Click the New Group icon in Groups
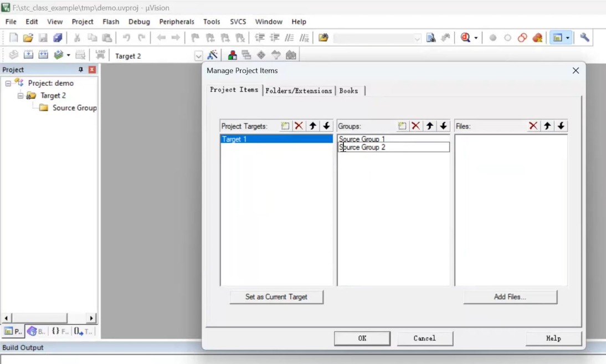This screenshot has height=364, width=606. 402,126
